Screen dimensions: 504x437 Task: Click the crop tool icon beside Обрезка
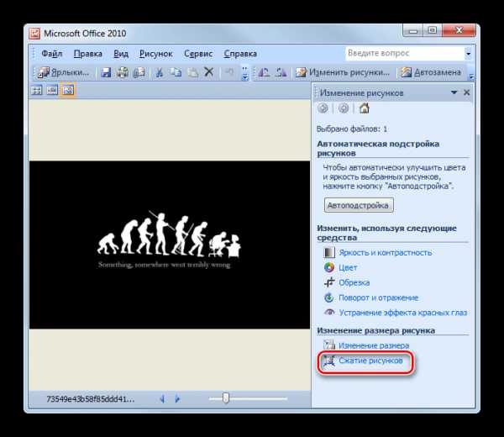coord(329,282)
